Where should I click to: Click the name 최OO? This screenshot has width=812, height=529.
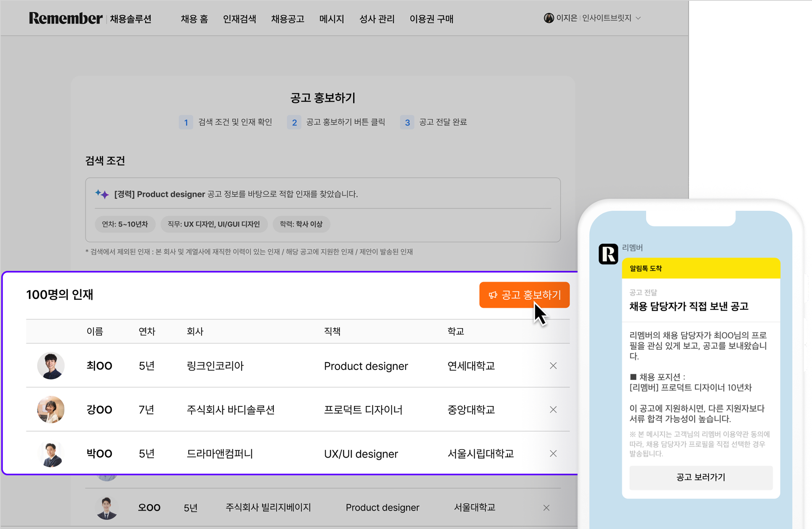point(99,366)
